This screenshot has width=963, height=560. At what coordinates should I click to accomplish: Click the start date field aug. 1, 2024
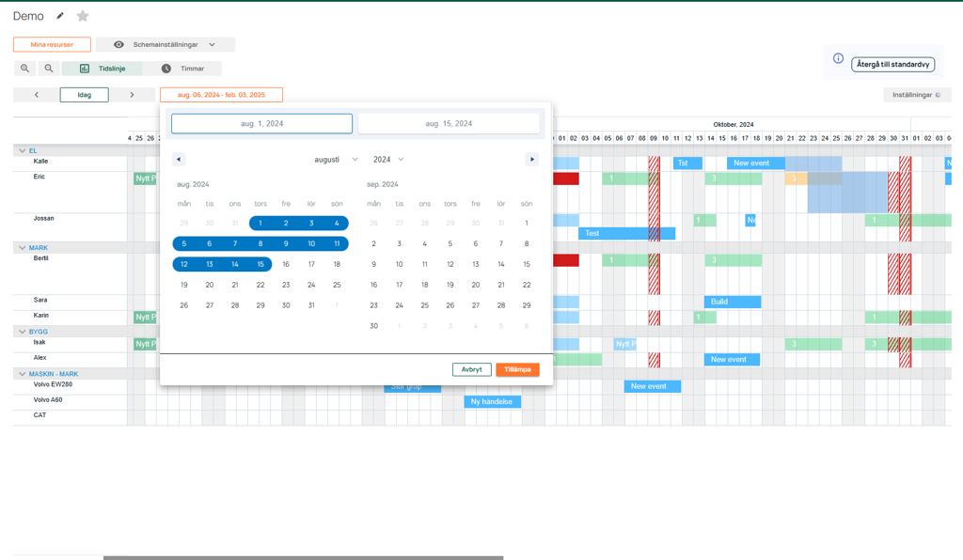261,123
